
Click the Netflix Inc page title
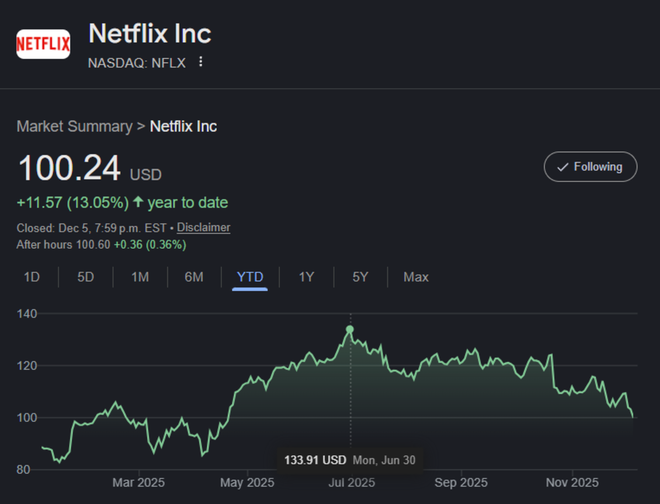(x=150, y=33)
